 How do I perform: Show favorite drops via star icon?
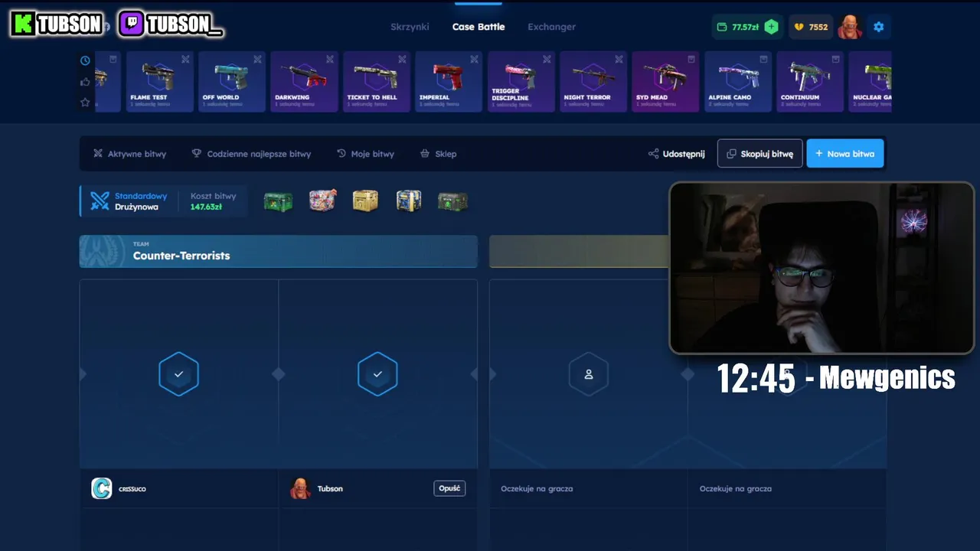(85, 103)
